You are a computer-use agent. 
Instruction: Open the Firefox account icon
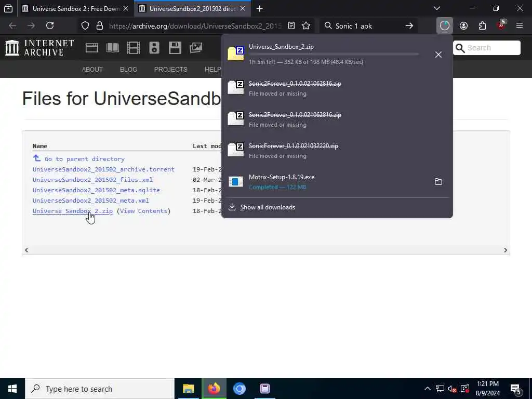pos(463,26)
